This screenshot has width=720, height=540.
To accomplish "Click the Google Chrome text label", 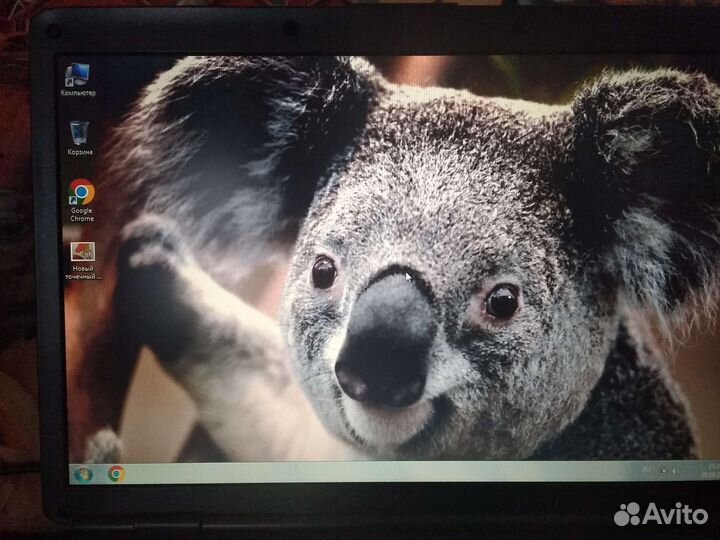I will 82,215.
